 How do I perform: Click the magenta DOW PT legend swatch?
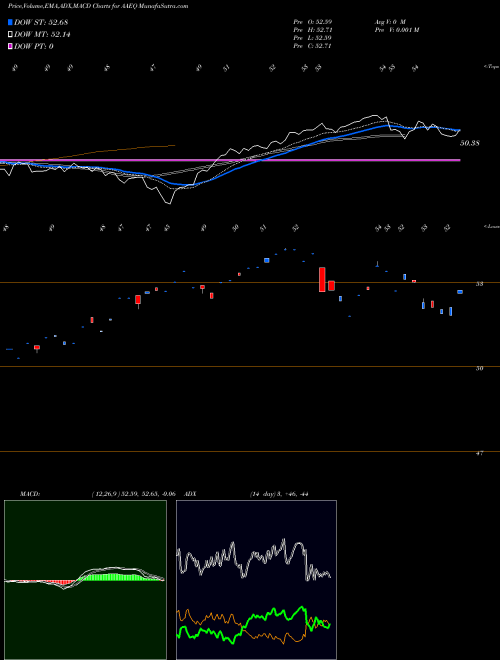[x=10, y=46]
